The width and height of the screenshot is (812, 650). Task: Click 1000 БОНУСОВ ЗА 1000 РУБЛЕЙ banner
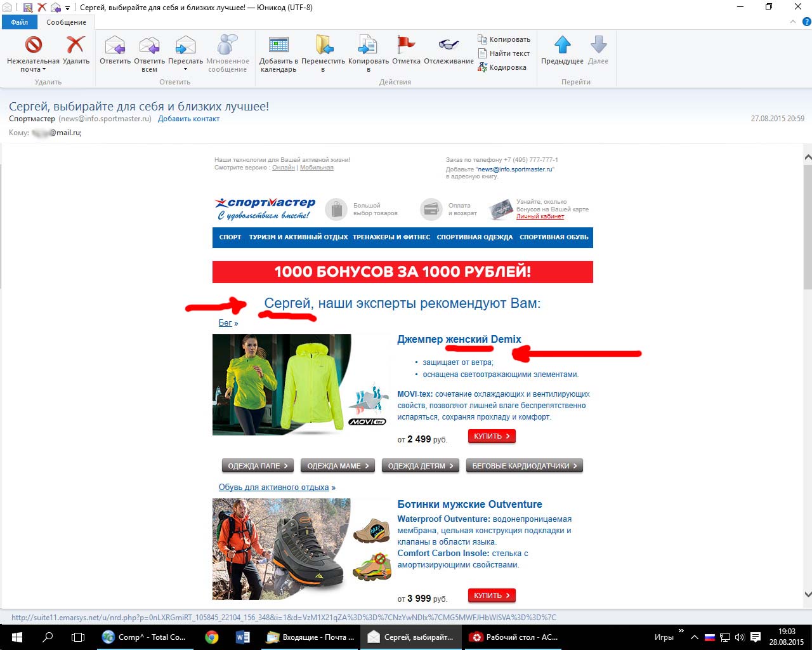tap(403, 272)
